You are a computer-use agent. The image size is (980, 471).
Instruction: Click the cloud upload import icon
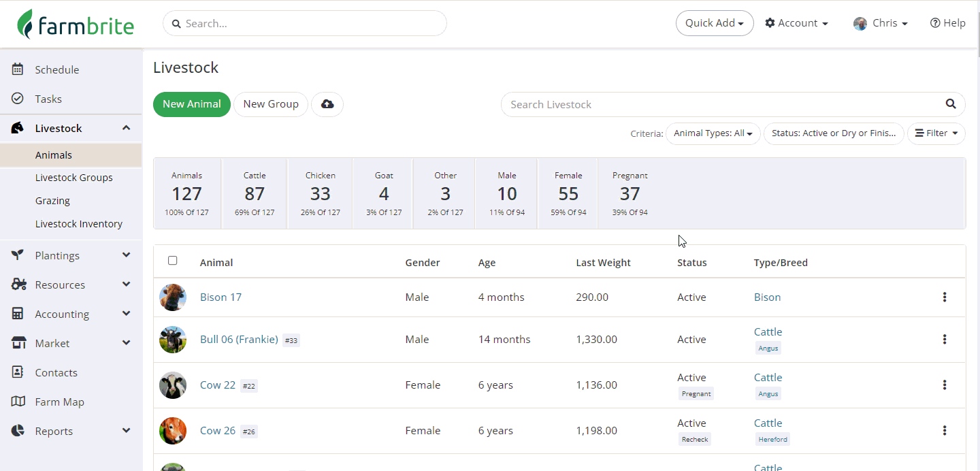pyautogui.click(x=327, y=104)
